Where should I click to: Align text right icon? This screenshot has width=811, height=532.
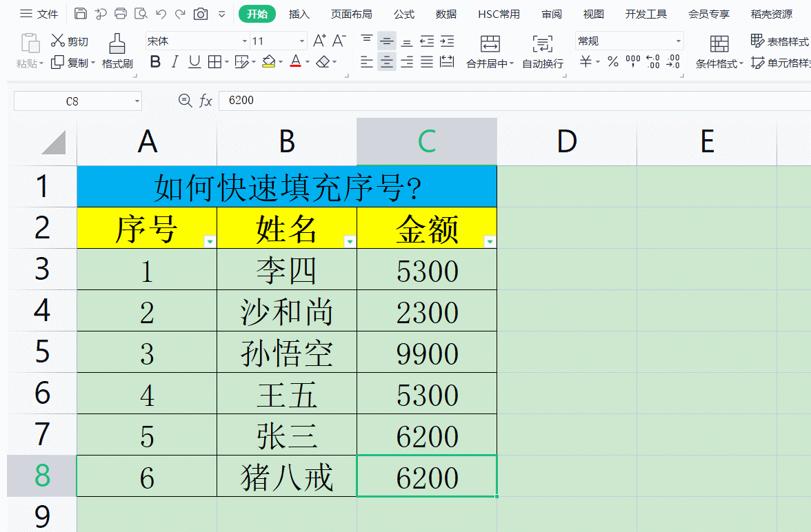coord(407,63)
